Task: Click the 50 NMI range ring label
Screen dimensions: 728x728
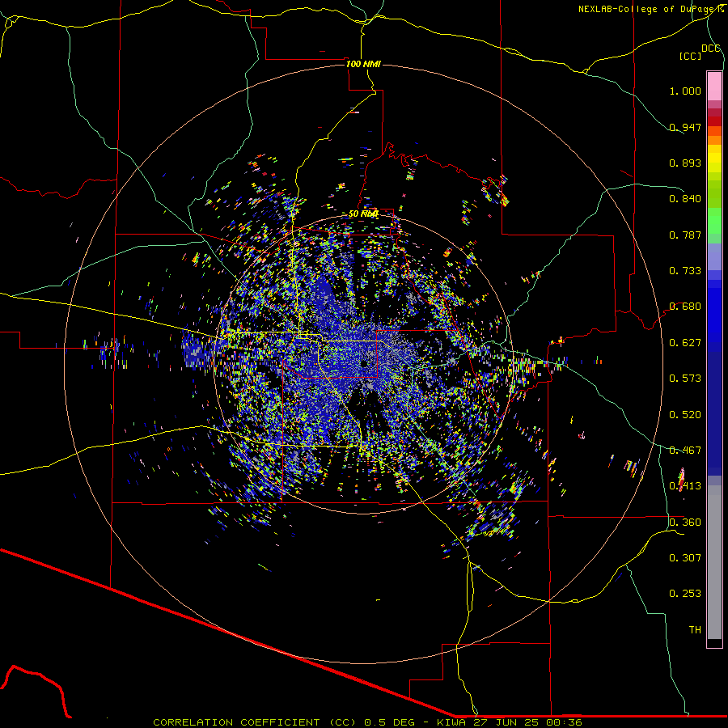Action: tap(363, 214)
